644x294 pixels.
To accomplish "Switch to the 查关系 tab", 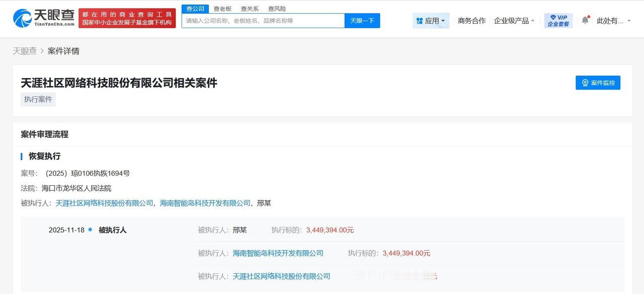I will pos(250,9).
